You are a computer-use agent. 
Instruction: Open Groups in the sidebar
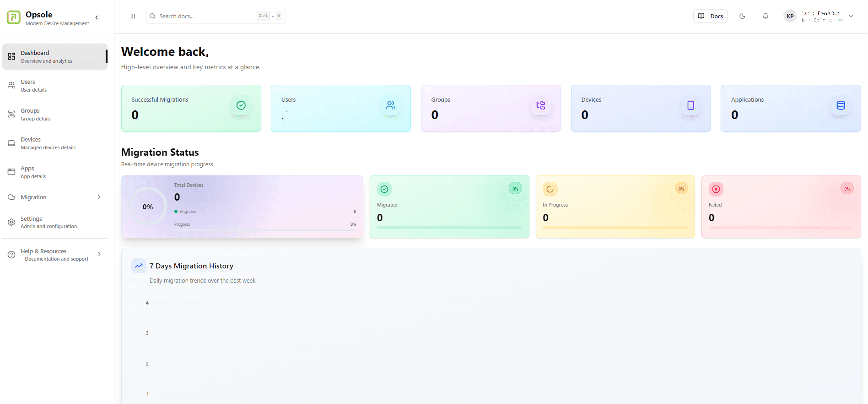point(55,115)
